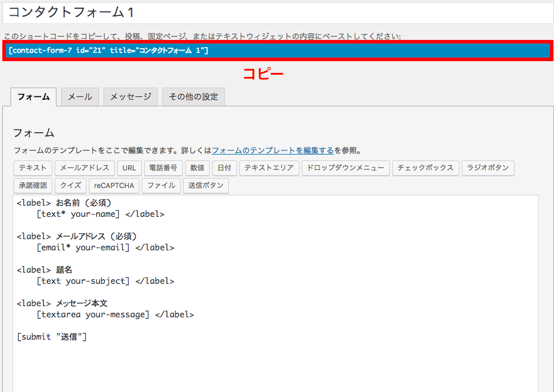Screen dimensions: 554x392
Task: Insert a テキストエリア tag
Action: (x=269, y=168)
